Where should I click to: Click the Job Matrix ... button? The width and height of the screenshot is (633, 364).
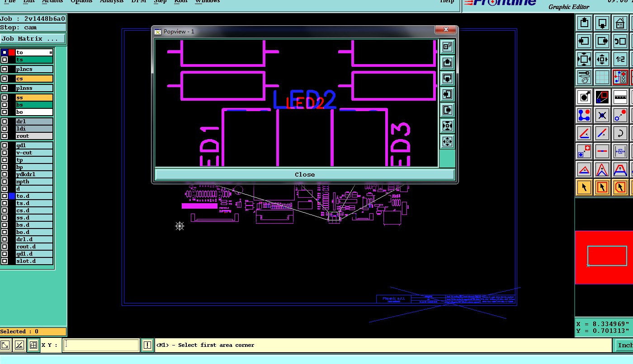pyautogui.click(x=33, y=39)
